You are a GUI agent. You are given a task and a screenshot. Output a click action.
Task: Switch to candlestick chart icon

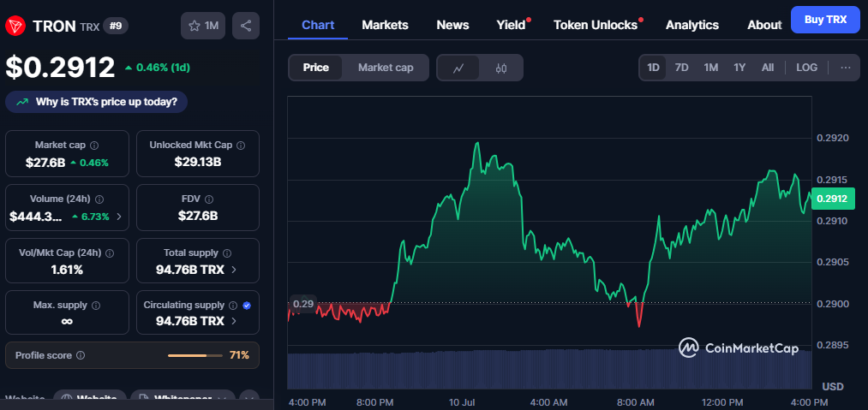tap(501, 68)
